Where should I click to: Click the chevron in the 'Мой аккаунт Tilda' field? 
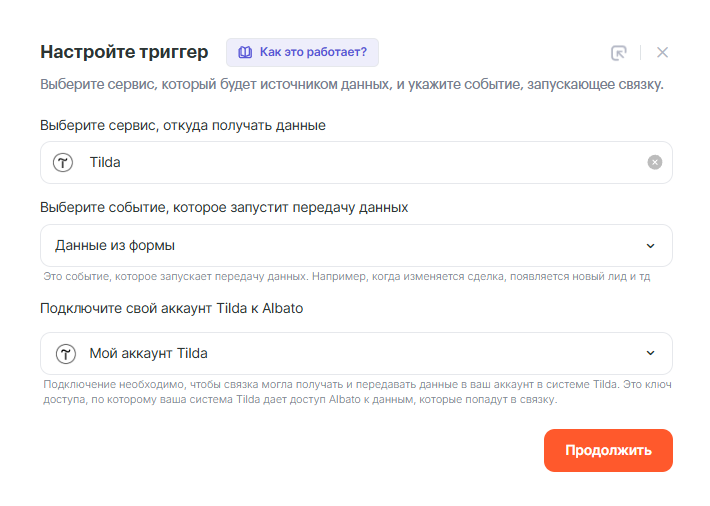[650, 353]
